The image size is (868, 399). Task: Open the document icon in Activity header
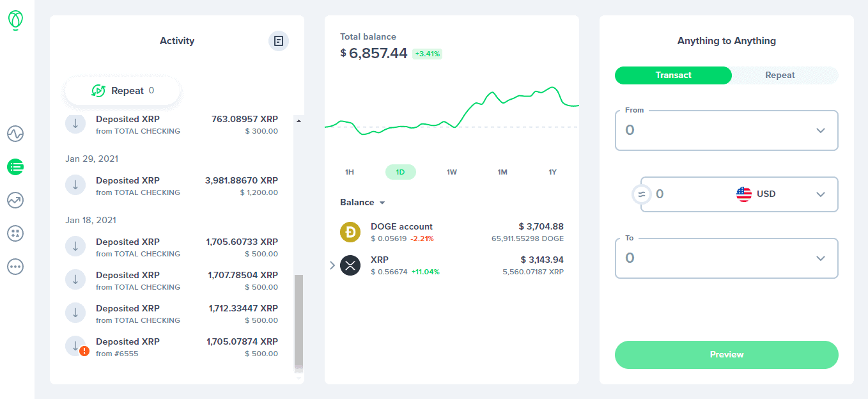tap(278, 40)
